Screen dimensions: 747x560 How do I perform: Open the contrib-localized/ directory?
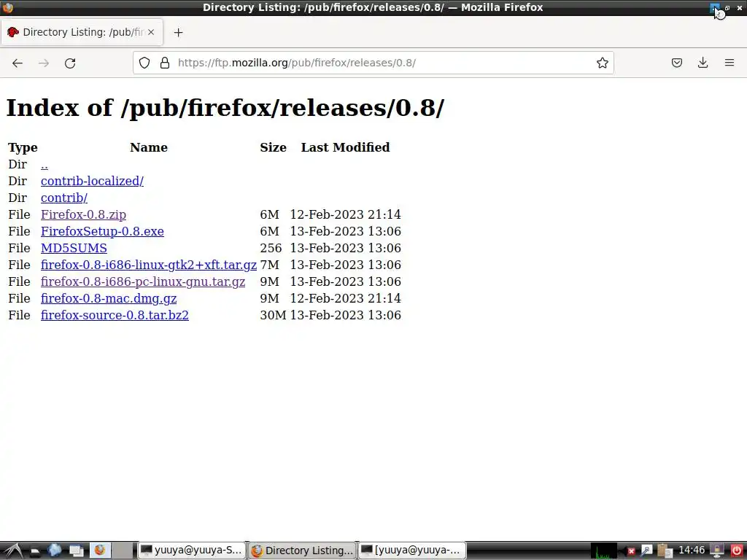click(x=92, y=182)
